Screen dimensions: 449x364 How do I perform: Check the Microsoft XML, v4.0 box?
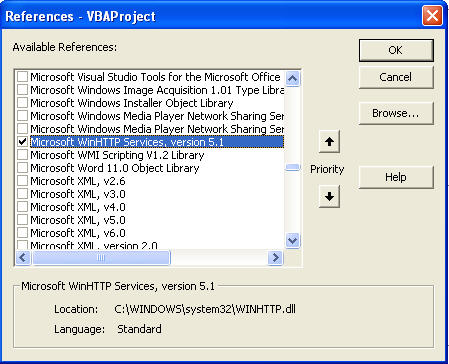pyautogui.click(x=22, y=207)
